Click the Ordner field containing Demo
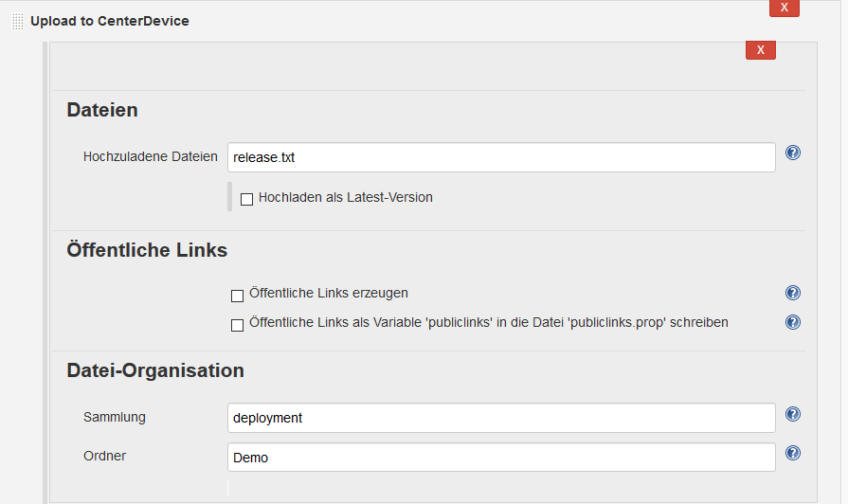The image size is (848, 504). [x=501, y=458]
